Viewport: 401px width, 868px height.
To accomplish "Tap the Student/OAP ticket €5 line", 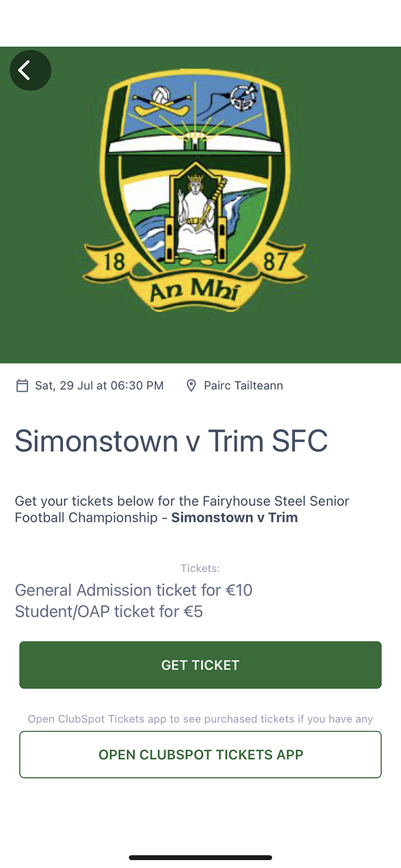I will [109, 611].
